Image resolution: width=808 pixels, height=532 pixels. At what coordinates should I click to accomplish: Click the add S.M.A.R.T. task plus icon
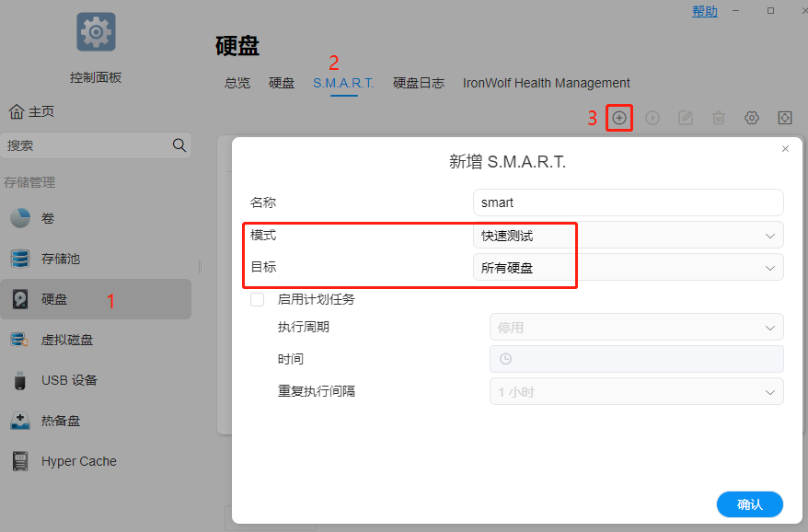click(x=618, y=118)
